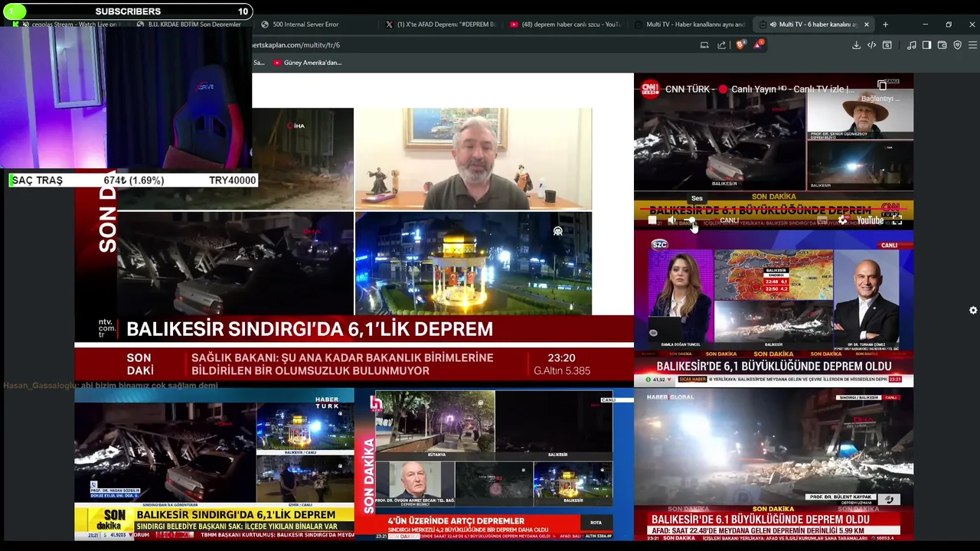Viewport: 980px width, 551px height.
Task: Open the Brave VPN shield icon
Action: pyautogui.click(x=957, y=45)
